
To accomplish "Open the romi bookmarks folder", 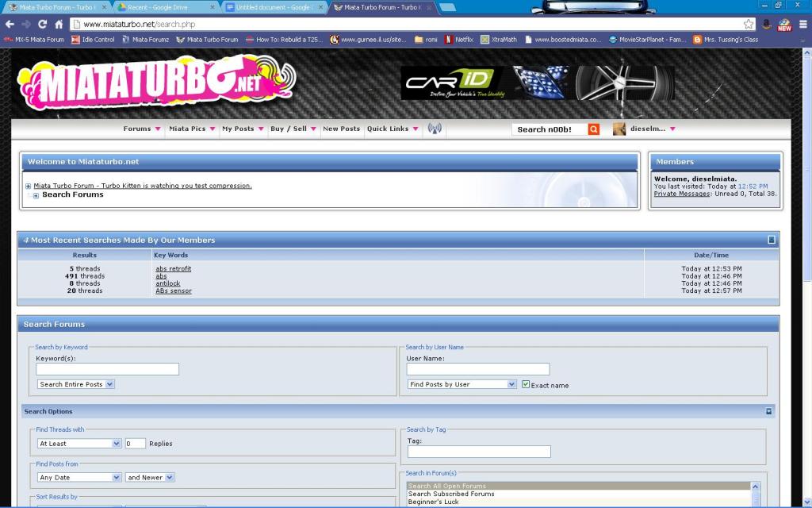I will 426,40.
